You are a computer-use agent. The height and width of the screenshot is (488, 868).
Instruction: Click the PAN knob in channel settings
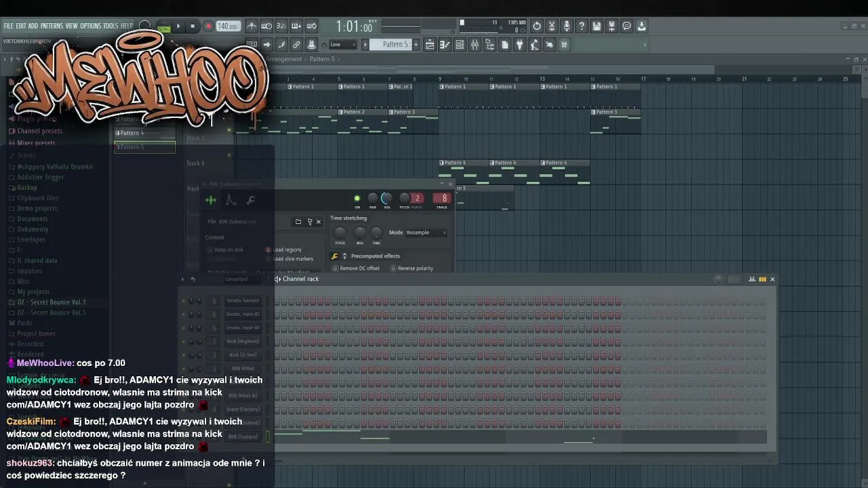pos(372,199)
